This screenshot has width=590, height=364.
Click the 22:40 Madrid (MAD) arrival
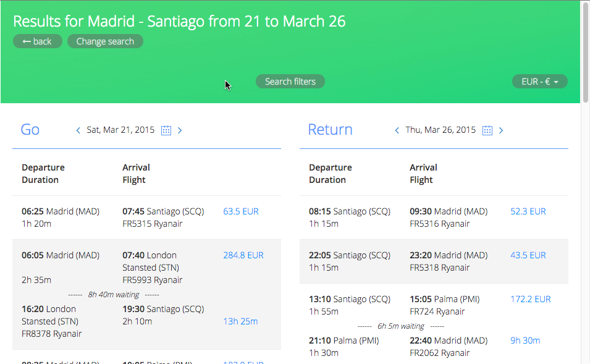(x=449, y=341)
